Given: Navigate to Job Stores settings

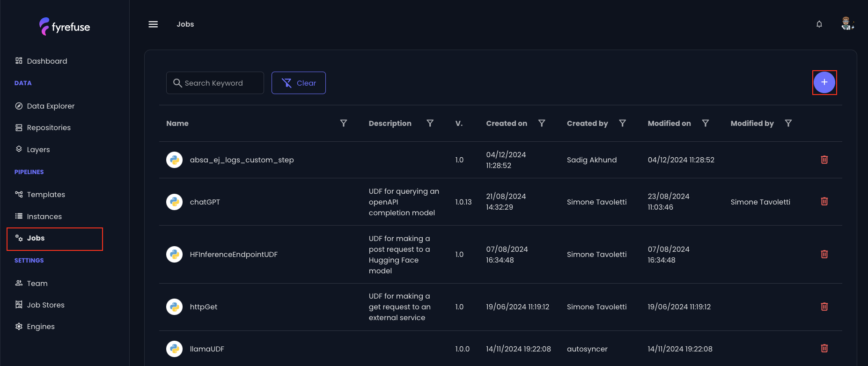Looking at the screenshot, I should (x=45, y=305).
